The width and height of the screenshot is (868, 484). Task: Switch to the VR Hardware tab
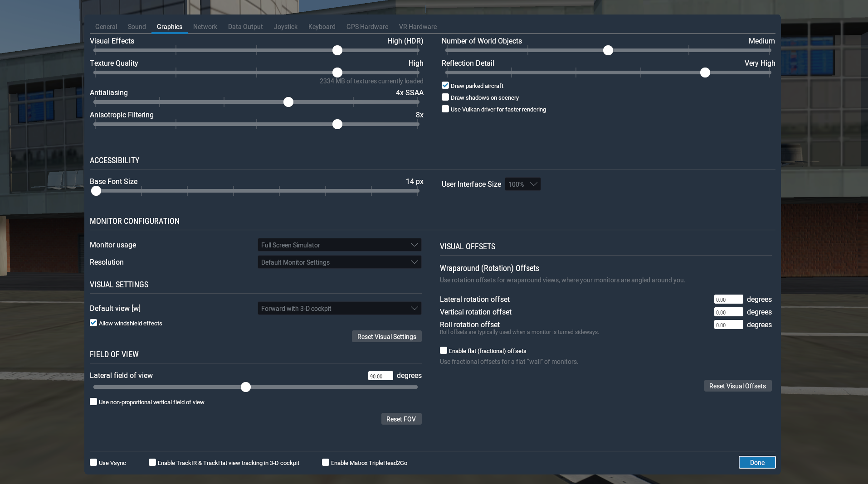[x=417, y=26]
